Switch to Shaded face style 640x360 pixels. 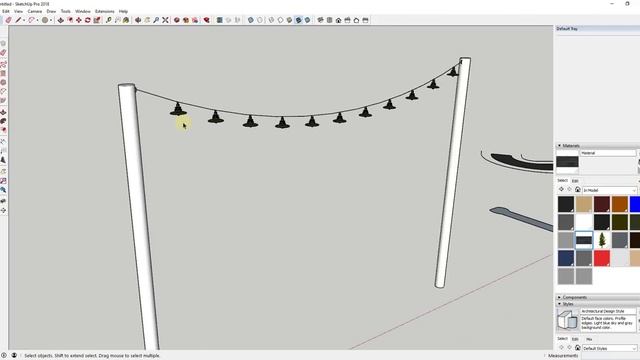(x=289, y=20)
